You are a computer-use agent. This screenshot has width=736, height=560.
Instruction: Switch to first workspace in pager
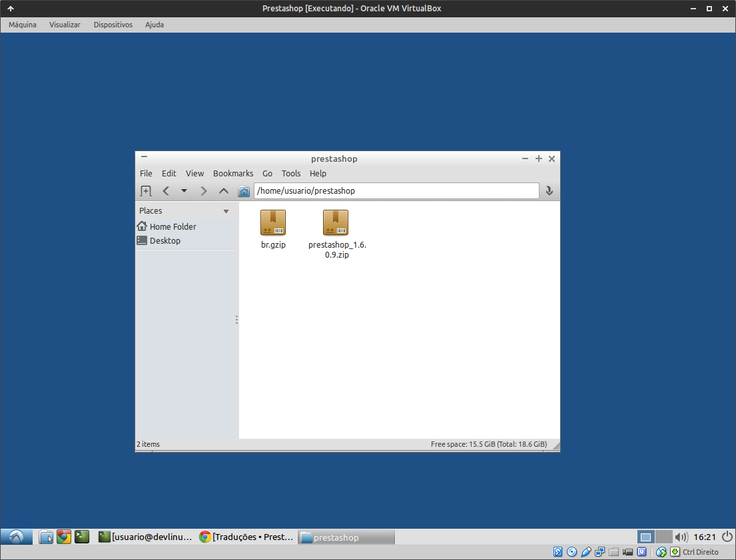[x=646, y=537]
